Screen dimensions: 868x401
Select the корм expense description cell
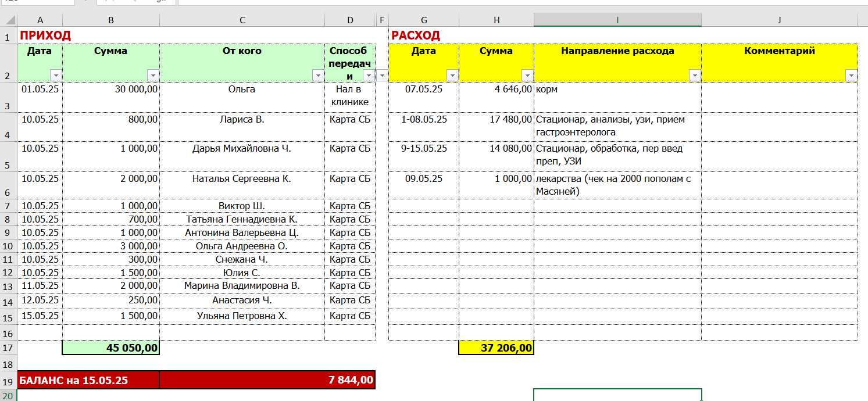pos(617,97)
